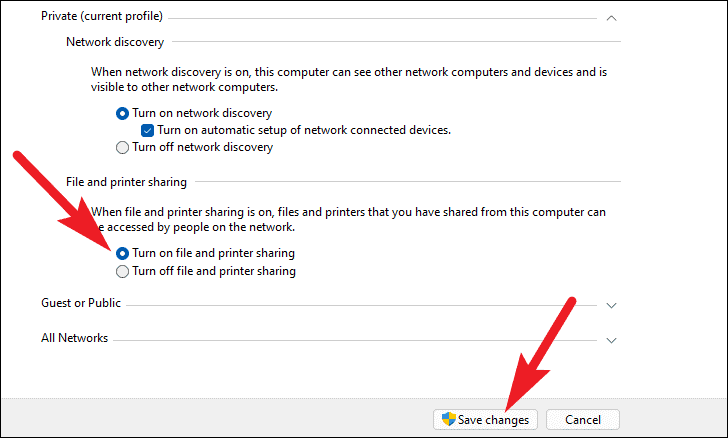Click the network discovery description paragraph
The height and width of the screenshot is (438, 728).
[x=349, y=79]
